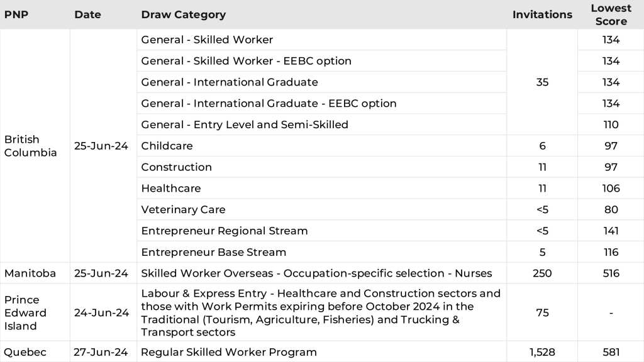Image resolution: width=644 pixels, height=362 pixels.
Task: Click the Draw Category column header
Action: (183, 14)
